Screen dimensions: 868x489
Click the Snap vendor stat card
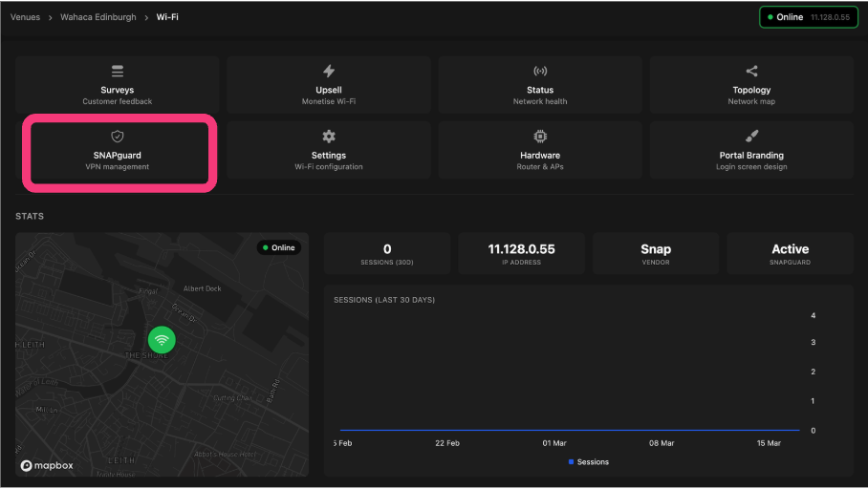pyautogui.click(x=656, y=254)
